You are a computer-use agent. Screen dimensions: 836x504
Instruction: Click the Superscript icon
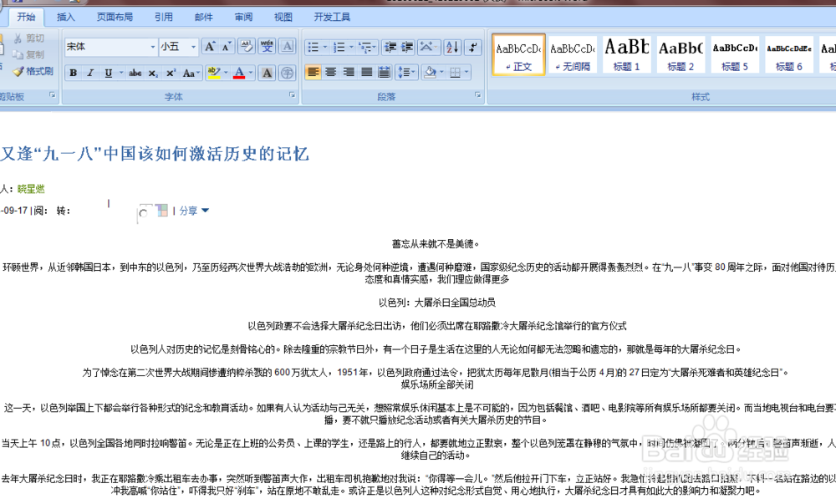pos(171,72)
